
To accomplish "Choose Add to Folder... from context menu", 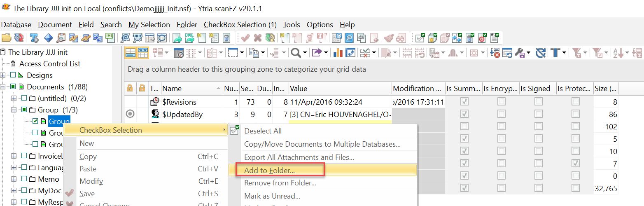I will click(269, 171).
